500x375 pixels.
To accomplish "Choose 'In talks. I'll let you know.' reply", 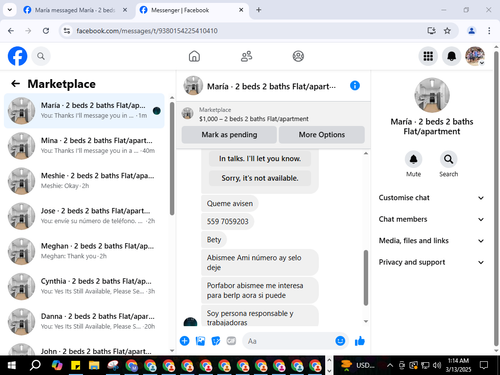I will (x=260, y=159).
